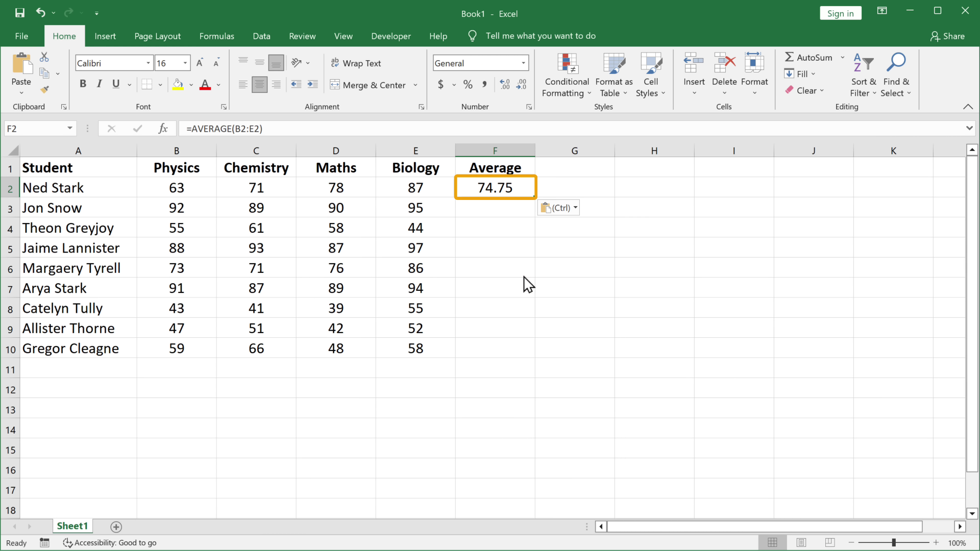Switch to Page Break Preview view

[830, 542]
